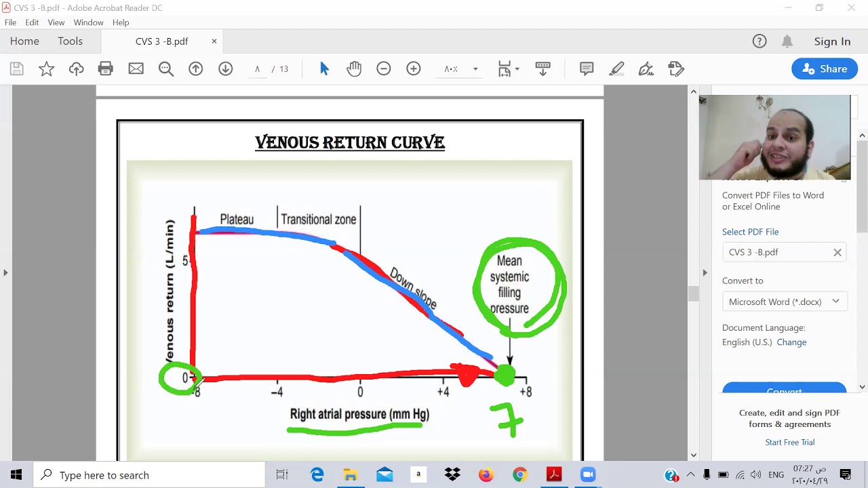Click Start Free Trial link

click(790, 443)
